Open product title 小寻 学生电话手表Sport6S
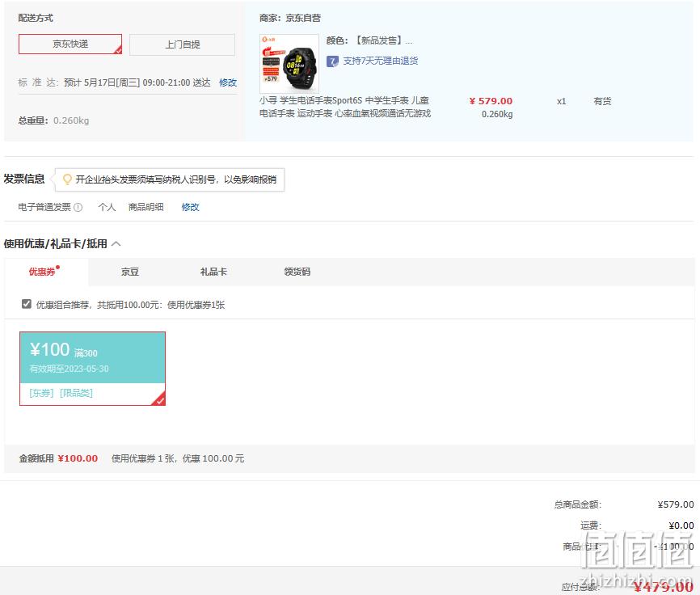 (x=344, y=107)
